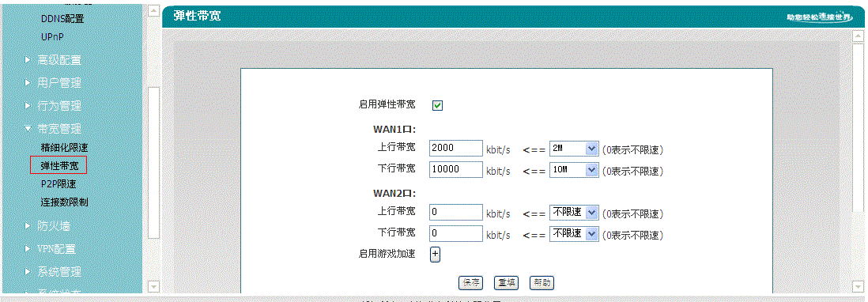The width and height of the screenshot is (868, 302).
Task: Click main page scrollbar up arrow
Action: pyautogui.click(x=859, y=36)
